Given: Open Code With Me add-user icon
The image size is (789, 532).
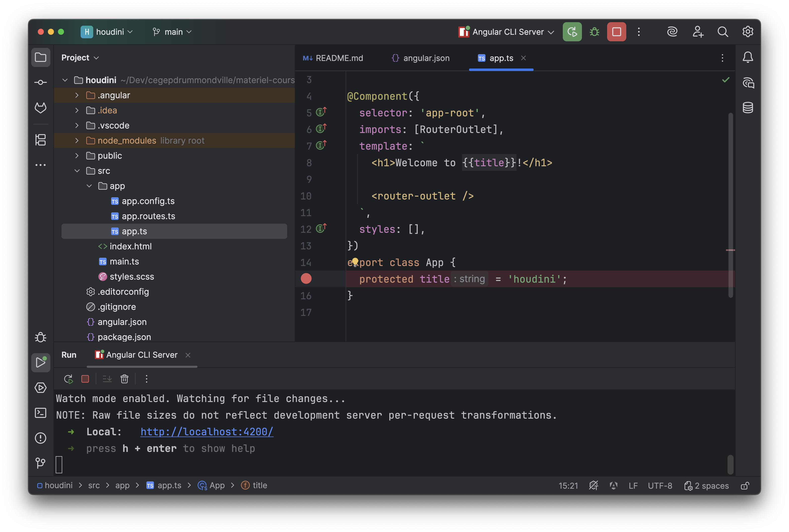Looking at the screenshot, I should click(x=698, y=32).
